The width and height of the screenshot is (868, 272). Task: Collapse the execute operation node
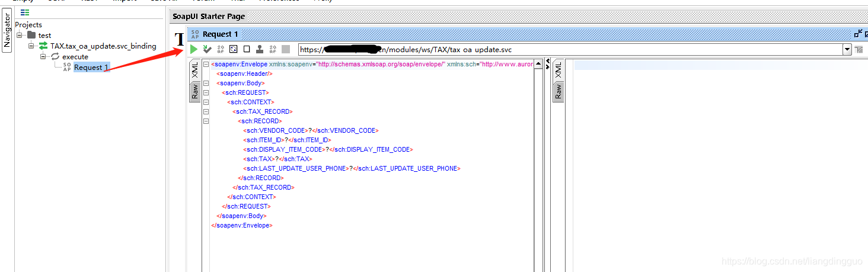[x=43, y=56]
